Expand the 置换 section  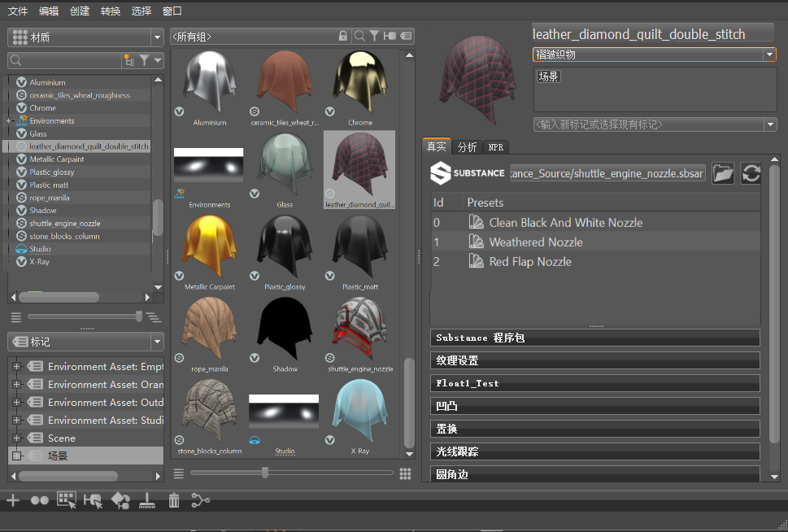point(595,429)
